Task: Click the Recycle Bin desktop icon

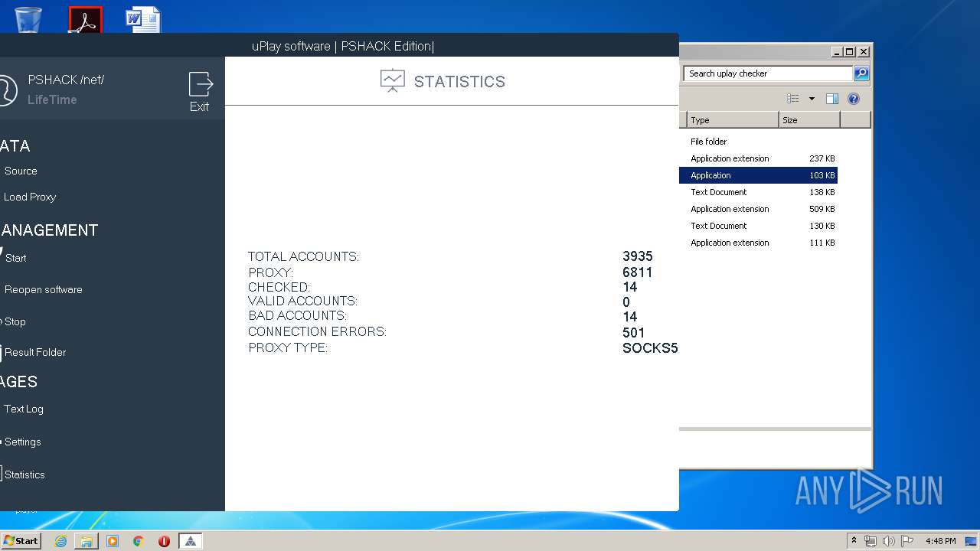Action: 28,18
